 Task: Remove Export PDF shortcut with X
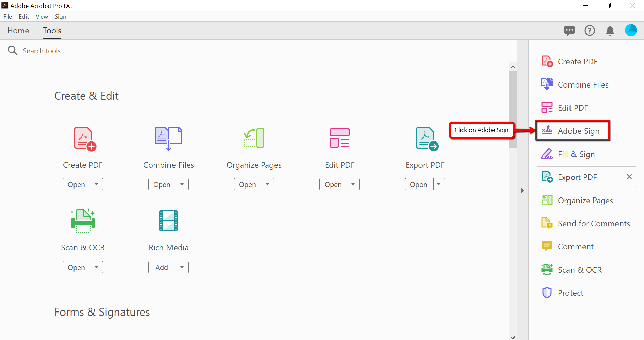(629, 177)
